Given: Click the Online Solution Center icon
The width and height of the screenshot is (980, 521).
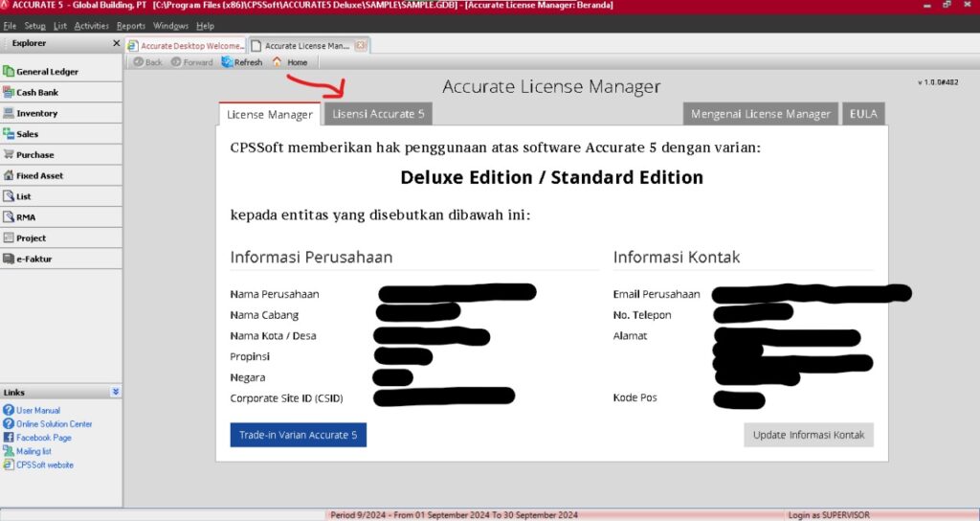Looking at the screenshot, I should [x=8, y=424].
